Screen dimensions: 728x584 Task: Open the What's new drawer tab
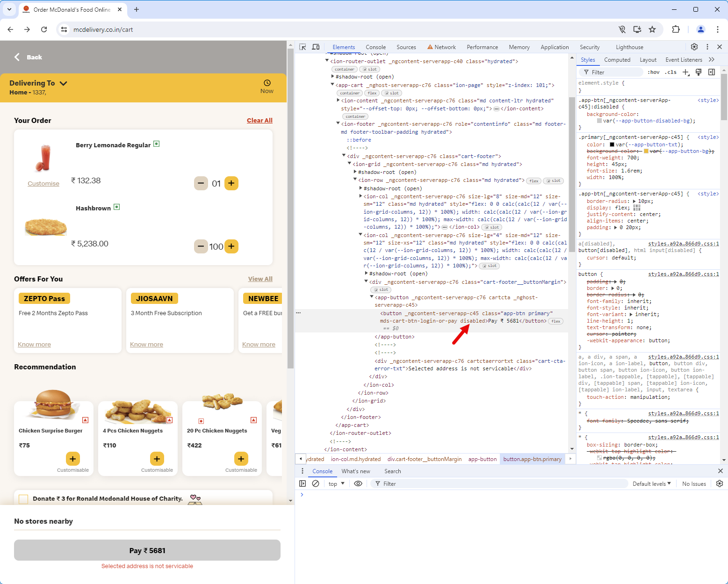tap(355, 471)
